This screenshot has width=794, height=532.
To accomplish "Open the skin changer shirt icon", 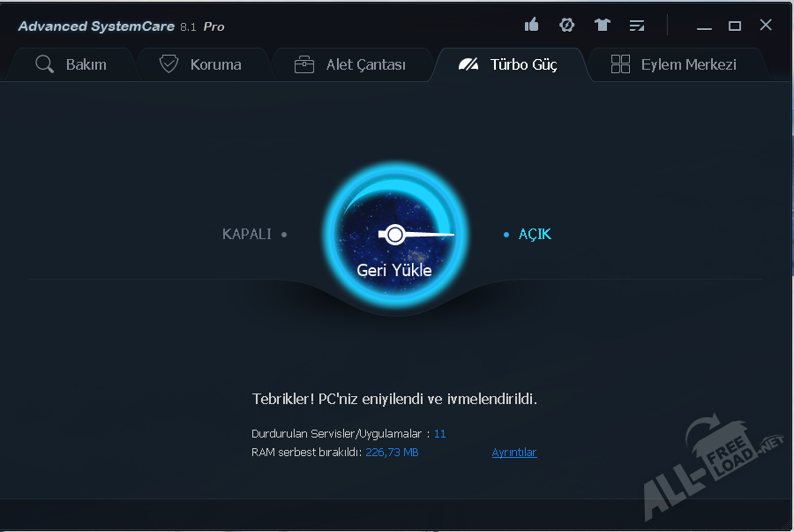I will [x=603, y=25].
